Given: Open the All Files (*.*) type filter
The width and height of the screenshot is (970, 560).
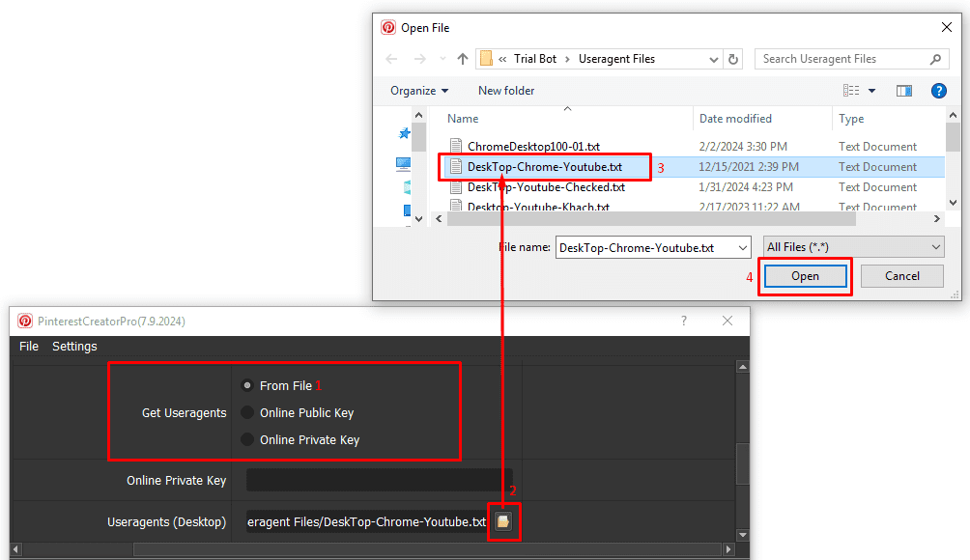Looking at the screenshot, I should point(854,247).
